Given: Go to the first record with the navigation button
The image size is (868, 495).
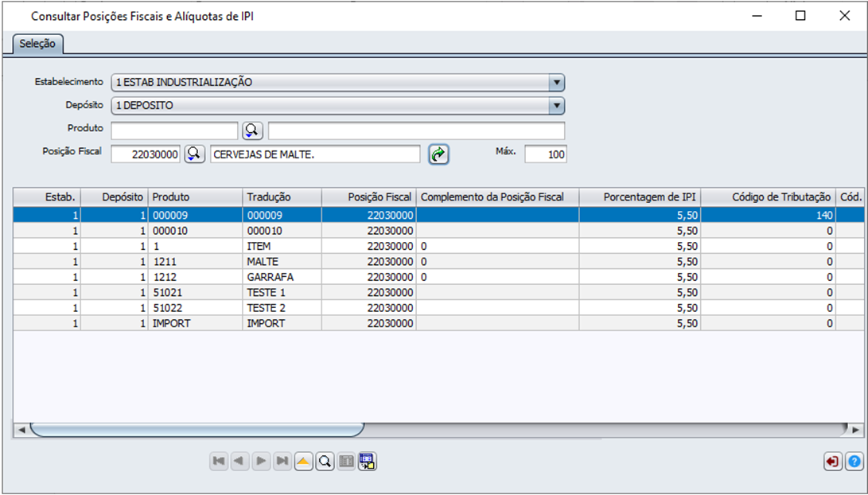Looking at the screenshot, I should click(220, 462).
